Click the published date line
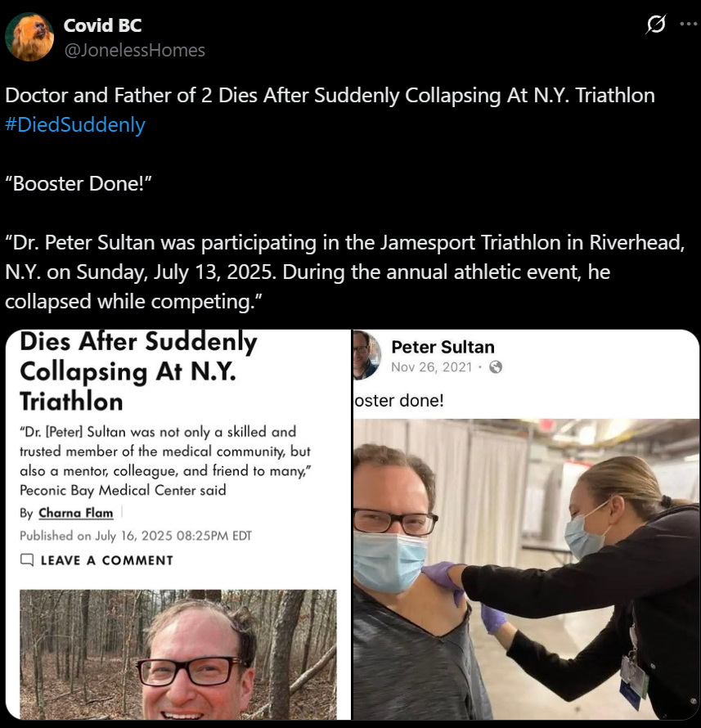Image resolution: width=701 pixels, height=728 pixels. coord(136,536)
